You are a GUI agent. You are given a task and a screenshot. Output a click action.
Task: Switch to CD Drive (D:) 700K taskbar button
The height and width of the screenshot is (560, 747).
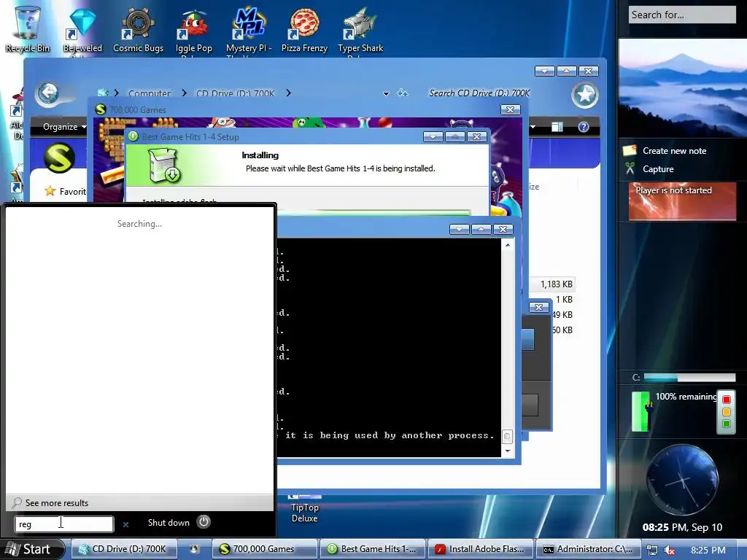124,549
